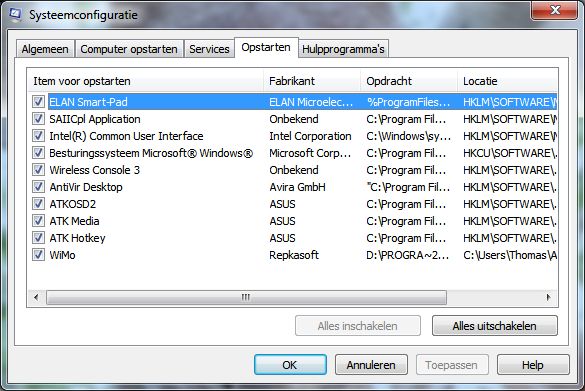Click the horizontal scrollbar thumb
This screenshot has width=585, height=391.
246,297
